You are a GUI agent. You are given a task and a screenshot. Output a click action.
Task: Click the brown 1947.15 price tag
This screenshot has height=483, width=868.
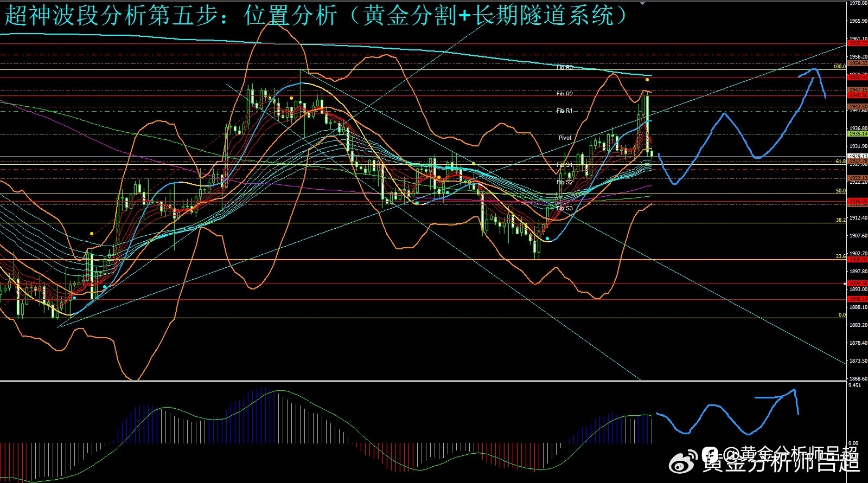(858, 90)
